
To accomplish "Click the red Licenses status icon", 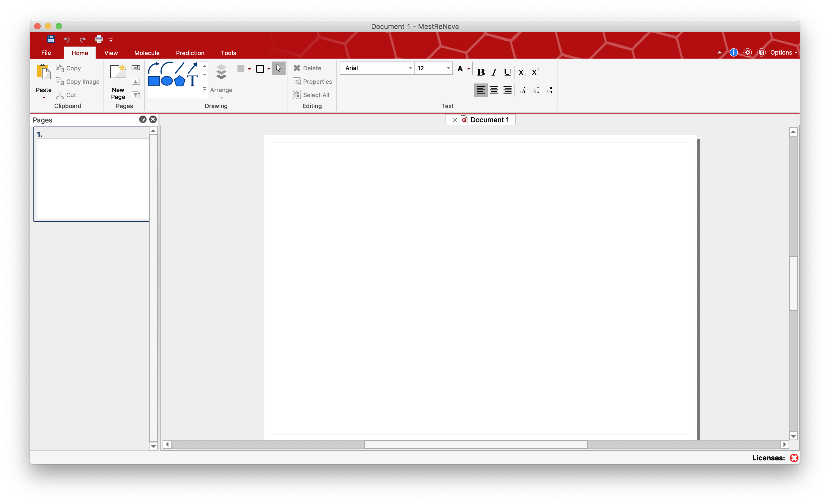I will tap(794, 458).
